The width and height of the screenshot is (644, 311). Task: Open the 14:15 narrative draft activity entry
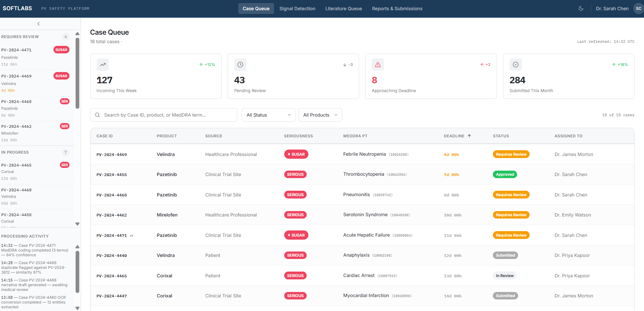34,285
